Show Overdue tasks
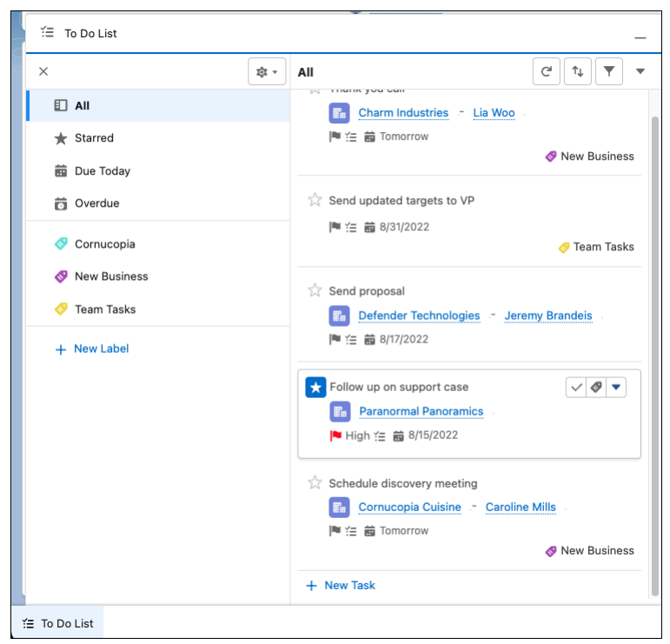The image size is (670, 644). (158, 203)
